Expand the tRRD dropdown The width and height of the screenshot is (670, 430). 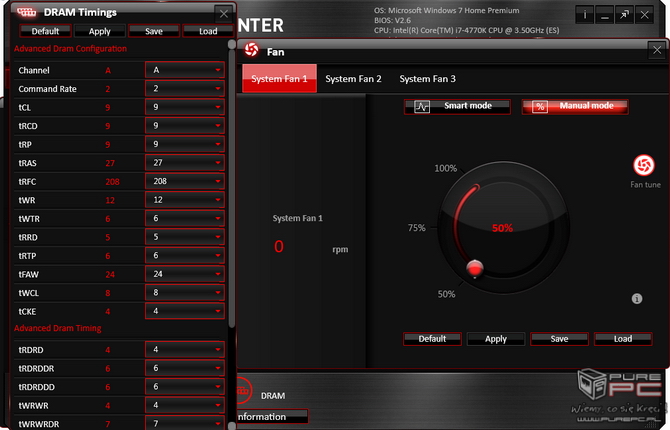[x=185, y=237]
